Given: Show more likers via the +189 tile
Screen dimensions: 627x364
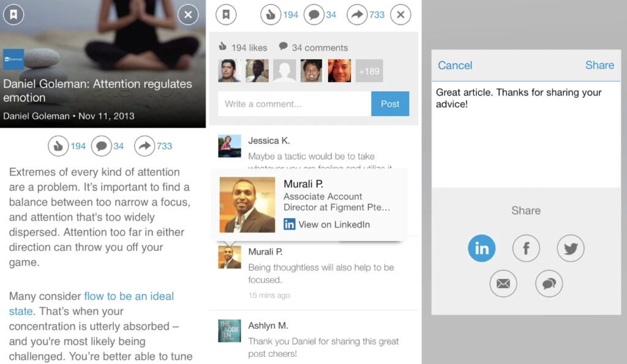Looking at the screenshot, I should click(x=369, y=71).
